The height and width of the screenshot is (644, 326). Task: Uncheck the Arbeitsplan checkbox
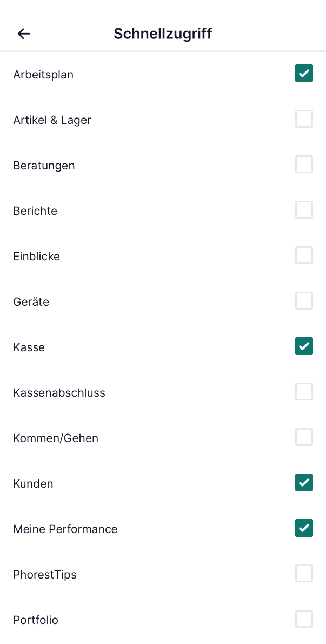point(304,74)
